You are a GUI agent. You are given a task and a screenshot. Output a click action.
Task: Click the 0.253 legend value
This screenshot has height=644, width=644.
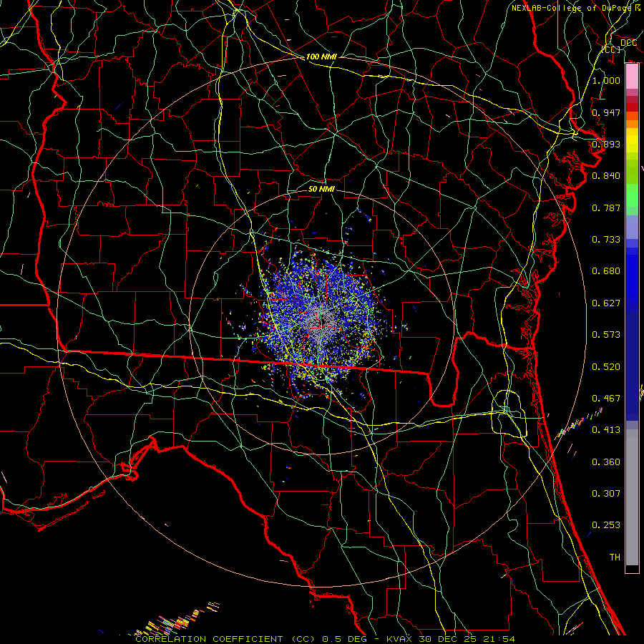(606, 525)
